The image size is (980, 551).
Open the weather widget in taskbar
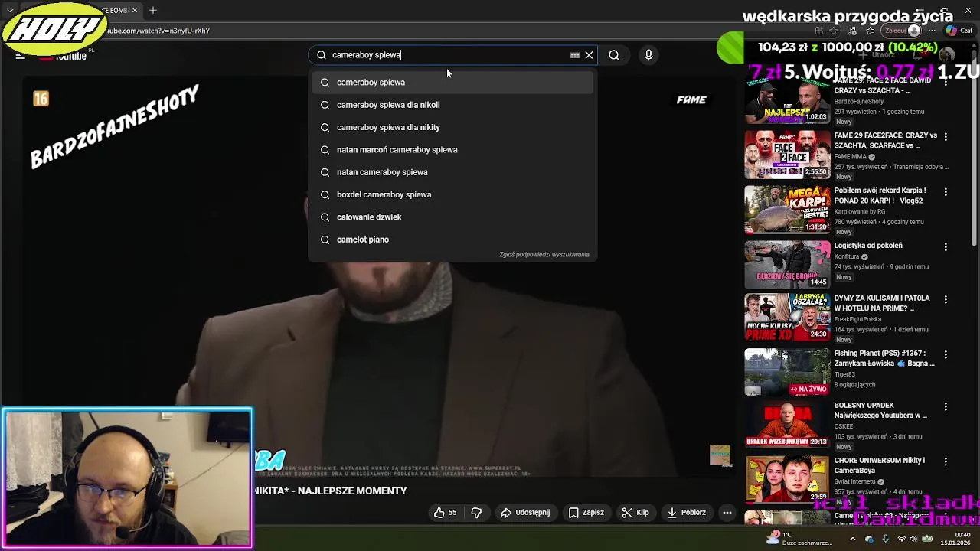(800, 539)
